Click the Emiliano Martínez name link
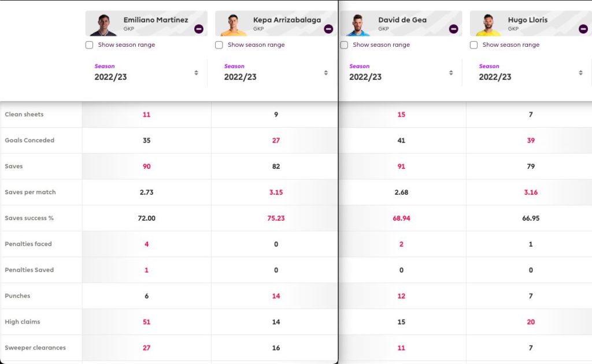592x364 pixels. pyautogui.click(x=156, y=20)
